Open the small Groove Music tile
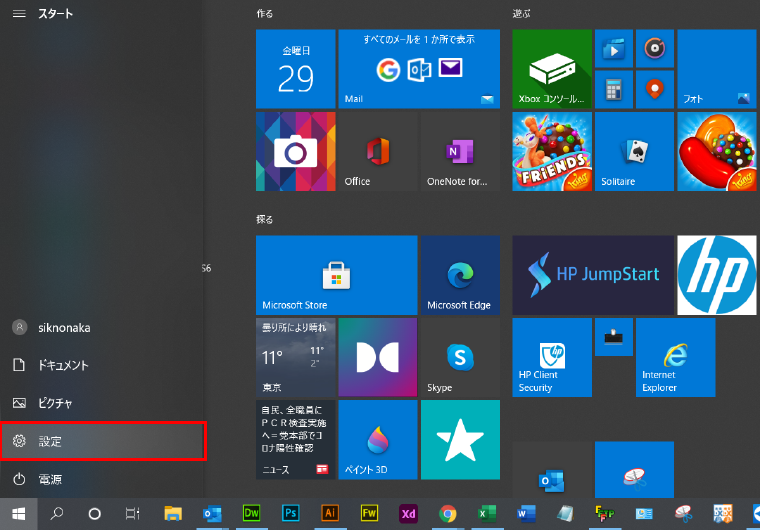This screenshot has height=530, width=760. (x=655, y=48)
